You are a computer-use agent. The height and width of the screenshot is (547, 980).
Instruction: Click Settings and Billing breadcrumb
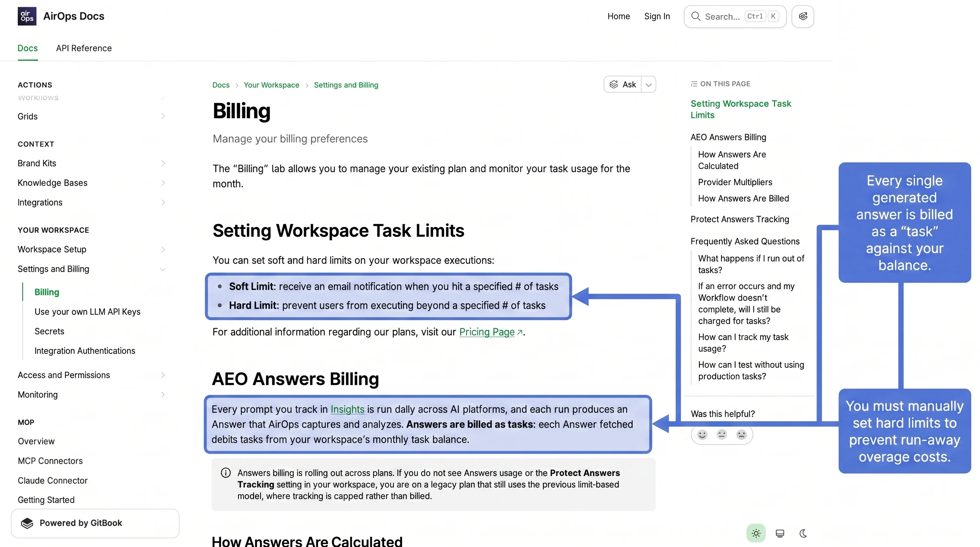click(x=346, y=85)
